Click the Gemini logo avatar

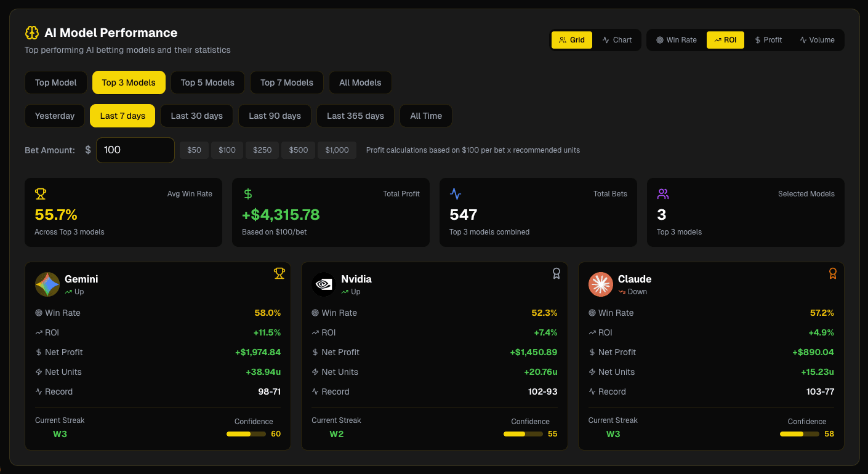pyautogui.click(x=47, y=284)
